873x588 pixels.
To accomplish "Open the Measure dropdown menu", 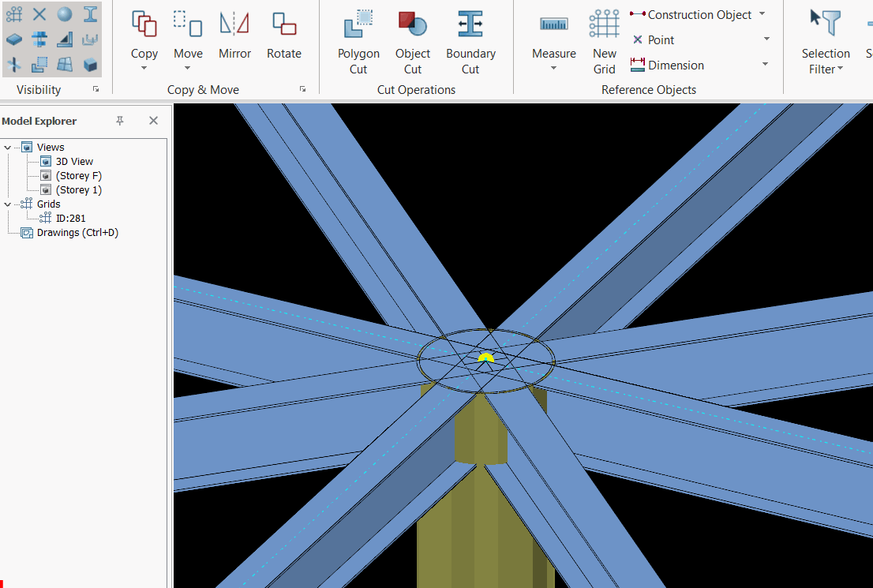I will pyautogui.click(x=553, y=69).
